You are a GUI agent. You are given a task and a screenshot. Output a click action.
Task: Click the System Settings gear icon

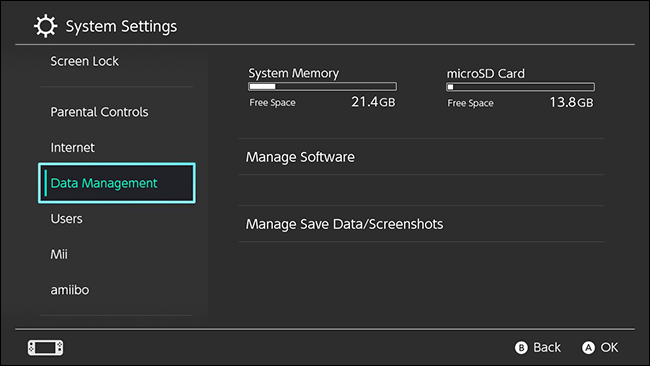(45, 26)
